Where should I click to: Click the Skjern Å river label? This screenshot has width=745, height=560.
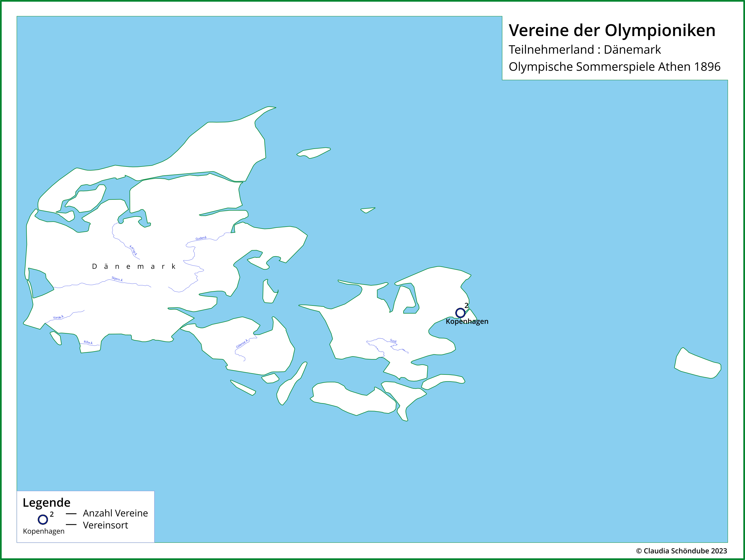coord(117,279)
